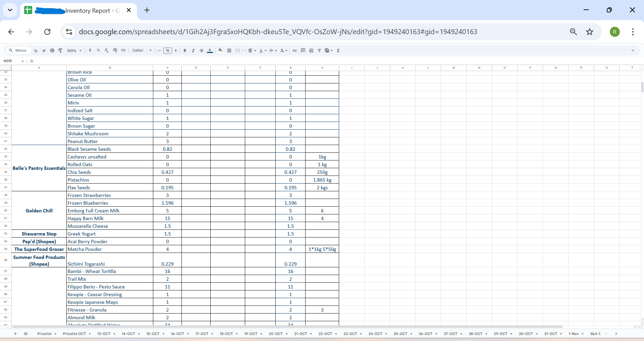Viewport: 644px width, 341px height.
Task: Click the Redo icon in the toolbar
Action: pyautogui.click(x=44, y=51)
